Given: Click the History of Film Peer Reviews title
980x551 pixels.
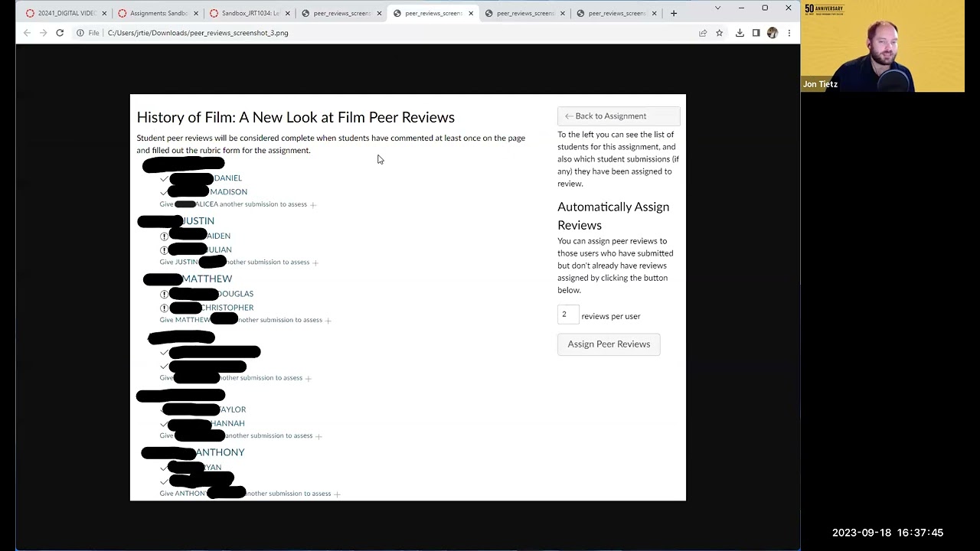Looking at the screenshot, I should pos(296,117).
